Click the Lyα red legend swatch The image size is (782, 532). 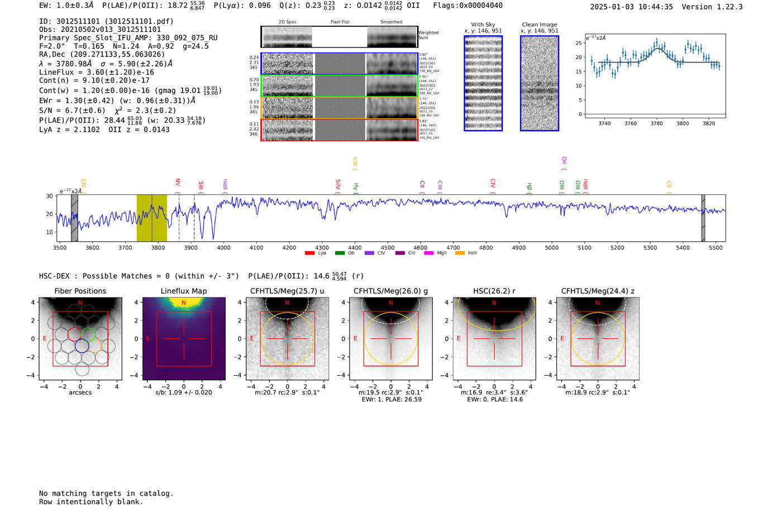point(310,253)
